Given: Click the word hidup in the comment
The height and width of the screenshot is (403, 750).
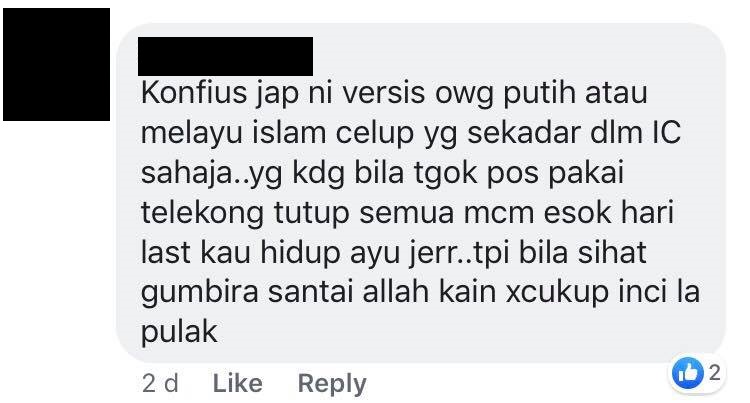Looking at the screenshot, I should (x=300, y=252).
